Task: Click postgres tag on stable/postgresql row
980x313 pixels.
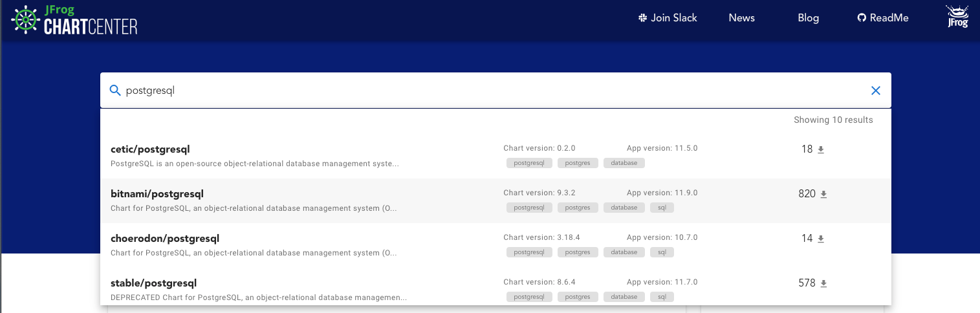Action: 578,297
